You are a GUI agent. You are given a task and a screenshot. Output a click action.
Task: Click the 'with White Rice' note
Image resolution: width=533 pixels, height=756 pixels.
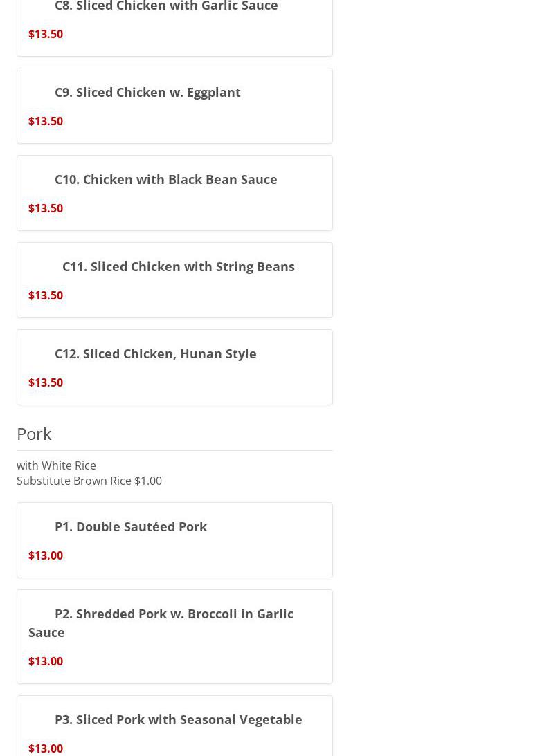click(x=56, y=465)
